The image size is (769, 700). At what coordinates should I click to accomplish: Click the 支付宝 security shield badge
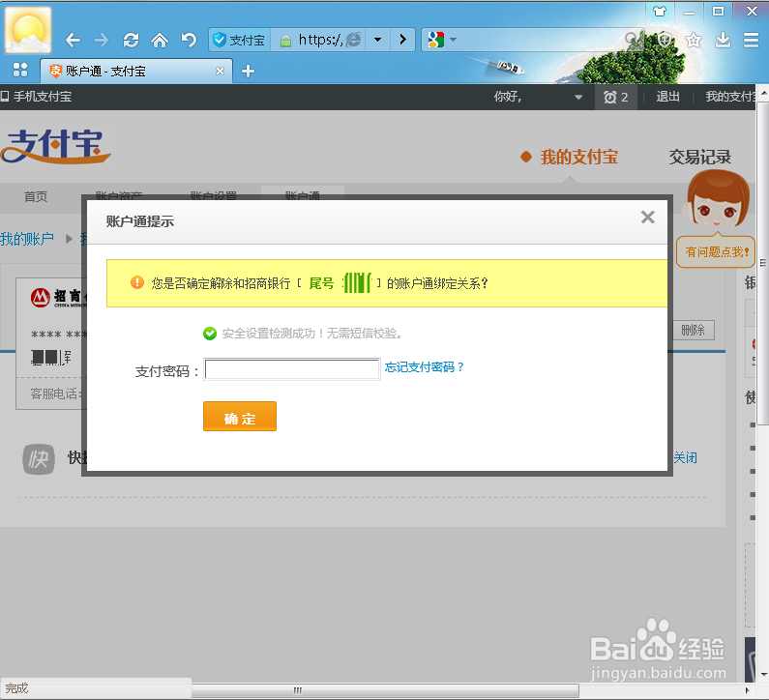coord(239,40)
